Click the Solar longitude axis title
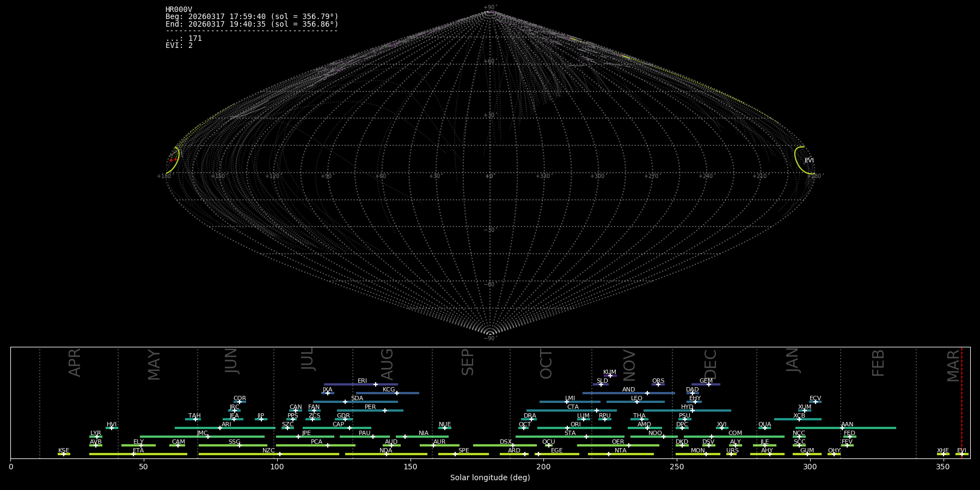The width and height of the screenshot is (980, 490). click(x=489, y=478)
